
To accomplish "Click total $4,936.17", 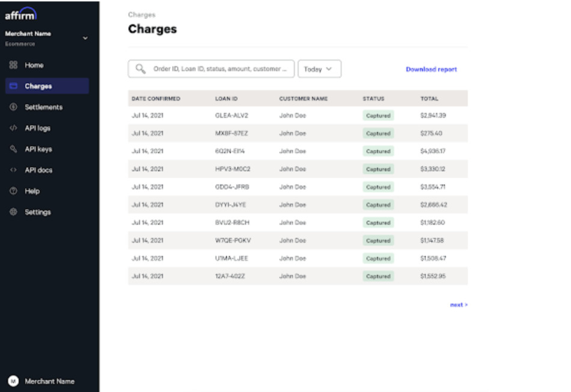I will click(x=433, y=151).
